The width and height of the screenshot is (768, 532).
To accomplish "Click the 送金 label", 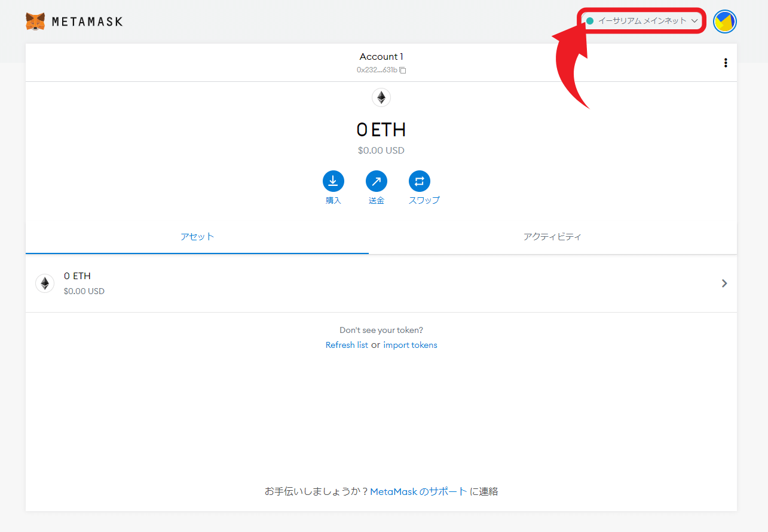I will click(x=377, y=201).
